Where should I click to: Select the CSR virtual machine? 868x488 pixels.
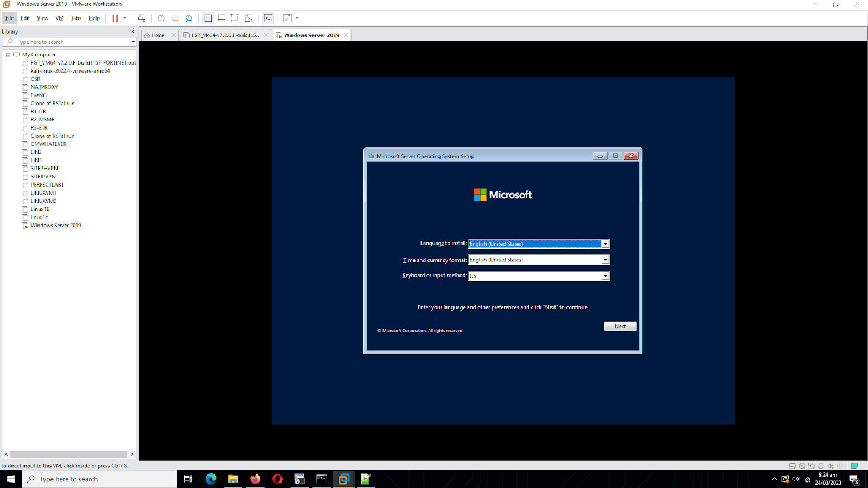[x=35, y=79]
